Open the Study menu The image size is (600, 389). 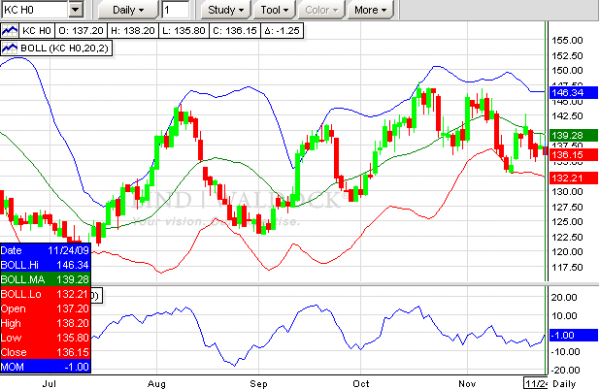226,10
